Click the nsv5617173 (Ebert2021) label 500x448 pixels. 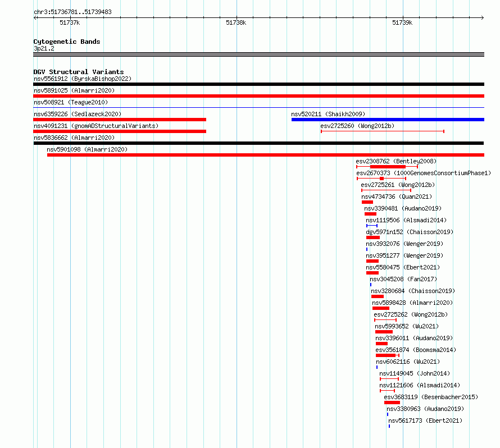point(425,420)
